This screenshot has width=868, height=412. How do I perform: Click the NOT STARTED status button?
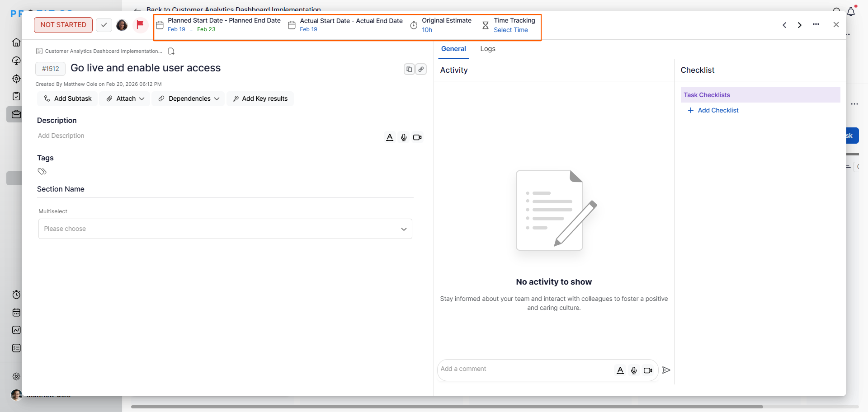click(63, 25)
